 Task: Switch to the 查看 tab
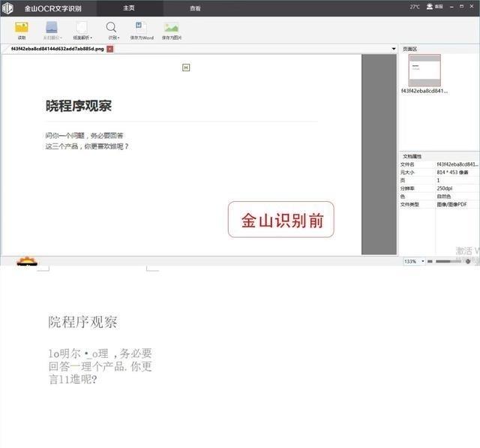pyautogui.click(x=195, y=8)
